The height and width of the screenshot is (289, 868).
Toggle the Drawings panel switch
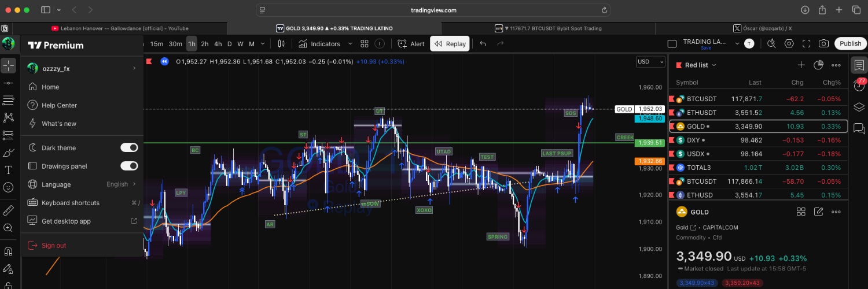(x=129, y=166)
